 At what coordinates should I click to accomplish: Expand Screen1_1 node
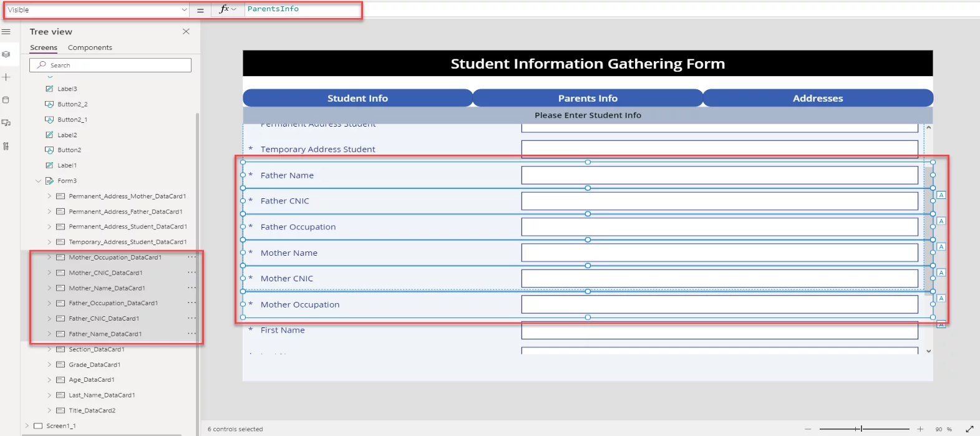point(27,425)
